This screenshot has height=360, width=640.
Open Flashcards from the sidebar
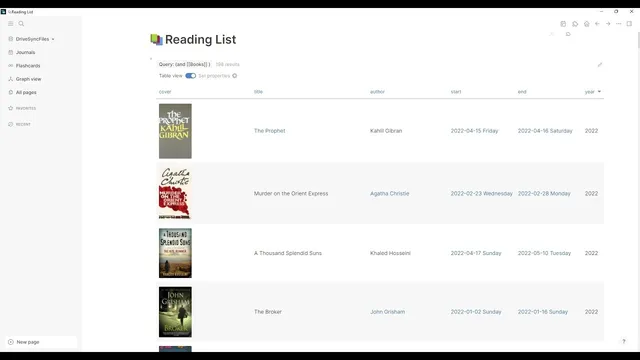28,66
